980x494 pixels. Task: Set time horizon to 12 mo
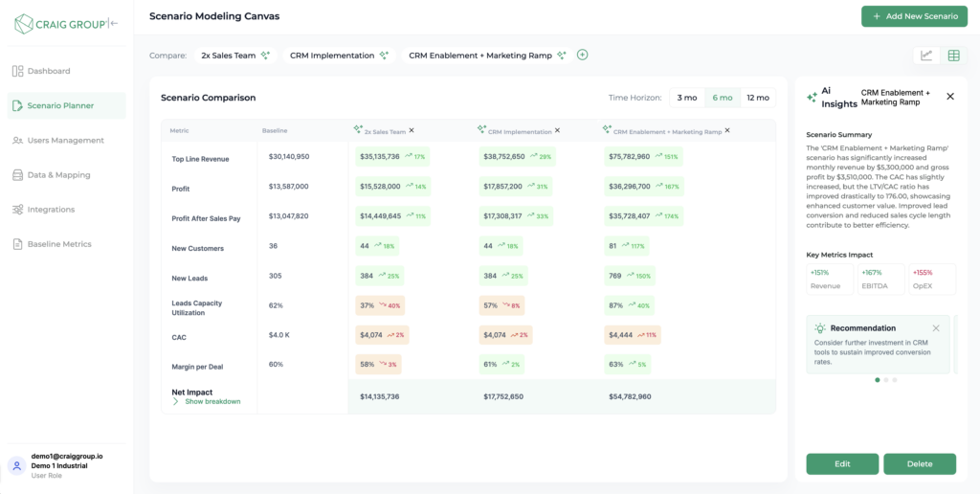[757, 98]
